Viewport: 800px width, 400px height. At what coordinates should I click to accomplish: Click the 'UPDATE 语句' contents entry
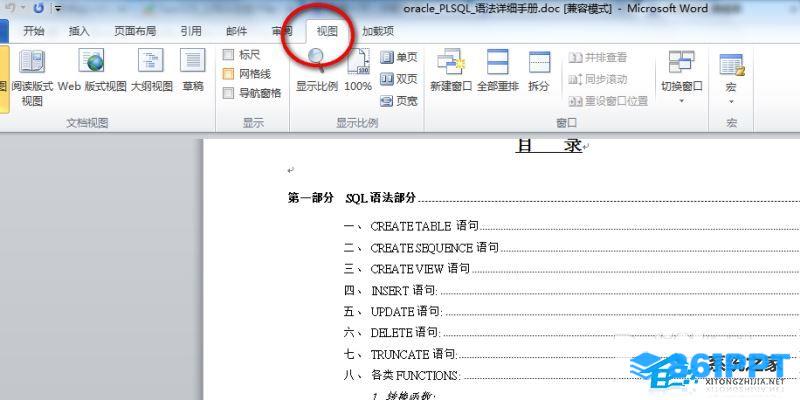pyautogui.click(x=407, y=311)
